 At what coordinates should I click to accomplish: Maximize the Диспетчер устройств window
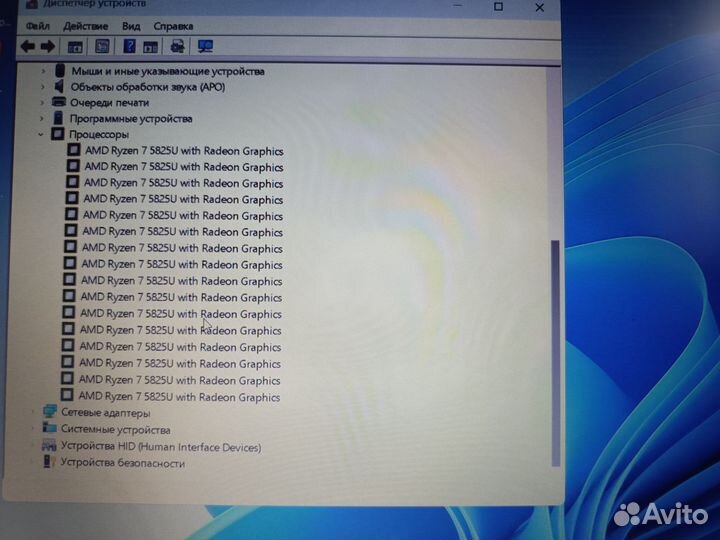498,6
